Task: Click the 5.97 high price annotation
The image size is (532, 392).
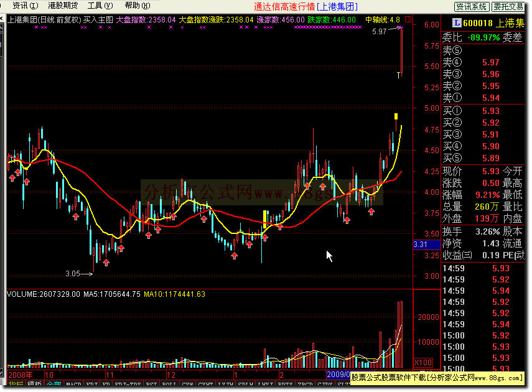Action: click(x=380, y=32)
